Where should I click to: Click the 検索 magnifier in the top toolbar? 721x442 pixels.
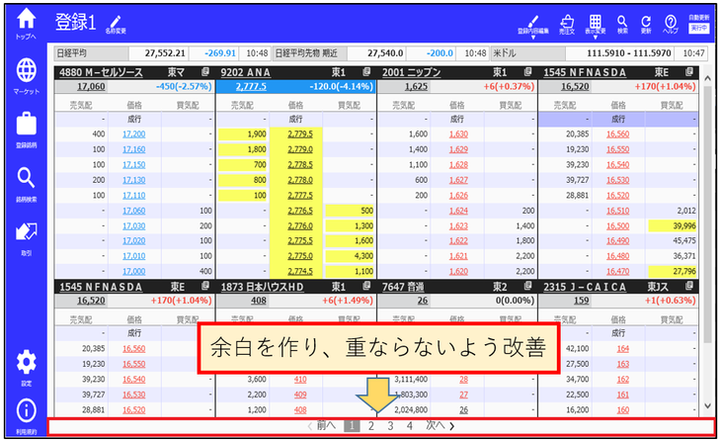pyautogui.click(x=622, y=24)
